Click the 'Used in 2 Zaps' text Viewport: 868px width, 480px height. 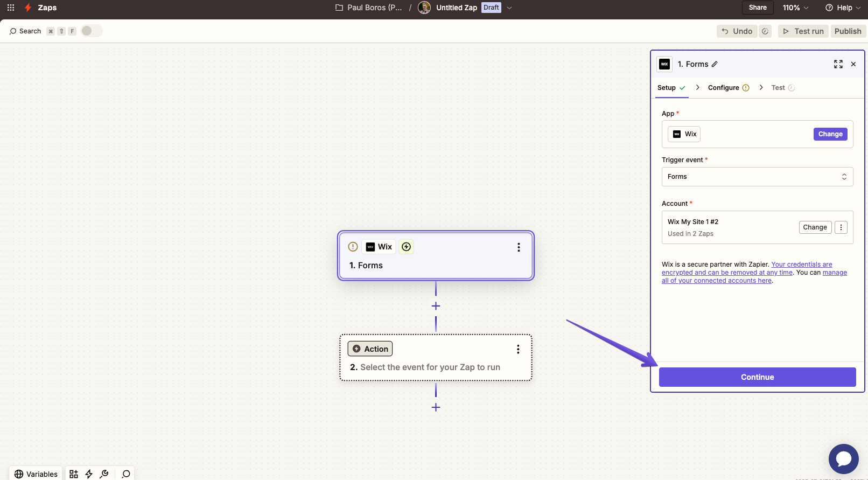(690, 234)
